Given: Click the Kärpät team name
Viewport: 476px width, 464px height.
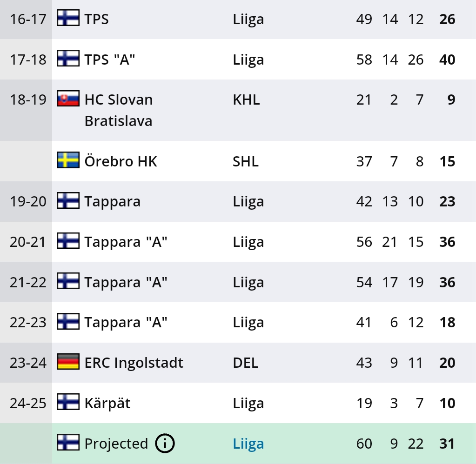Looking at the screenshot, I should click(107, 403).
